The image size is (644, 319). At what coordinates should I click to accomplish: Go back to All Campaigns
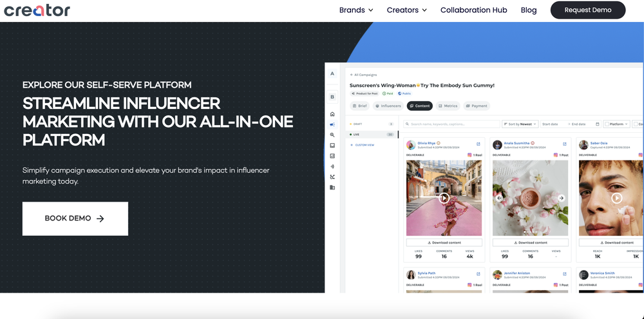(x=363, y=75)
